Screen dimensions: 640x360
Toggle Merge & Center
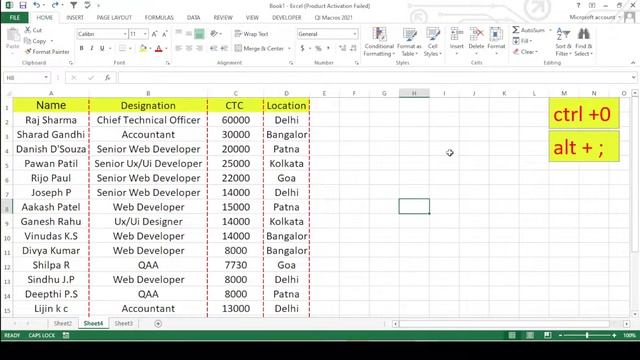[260, 48]
